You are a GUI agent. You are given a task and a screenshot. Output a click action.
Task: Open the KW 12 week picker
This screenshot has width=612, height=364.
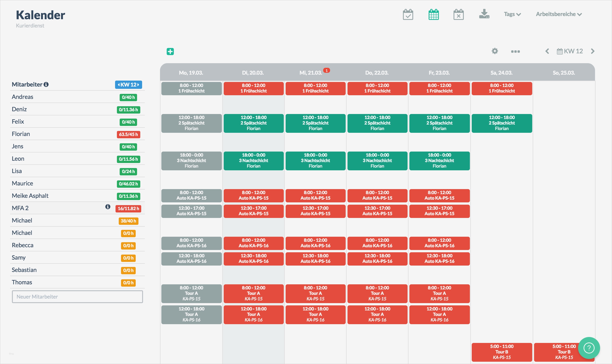click(570, 51)
